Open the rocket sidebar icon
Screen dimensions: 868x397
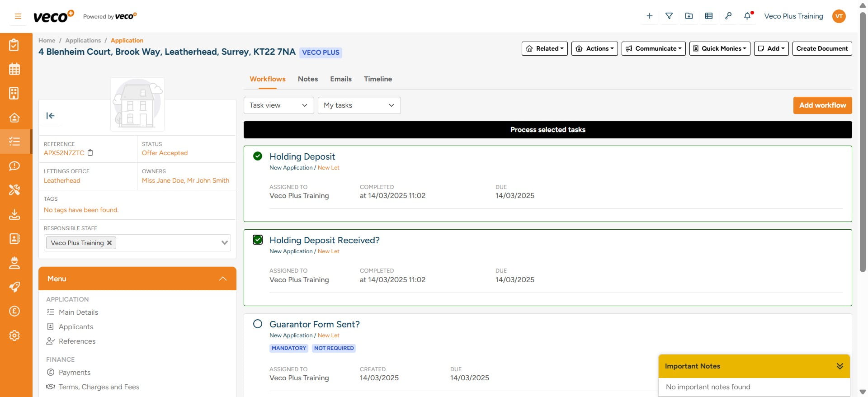pyautogui.click(x=14, y=287)
